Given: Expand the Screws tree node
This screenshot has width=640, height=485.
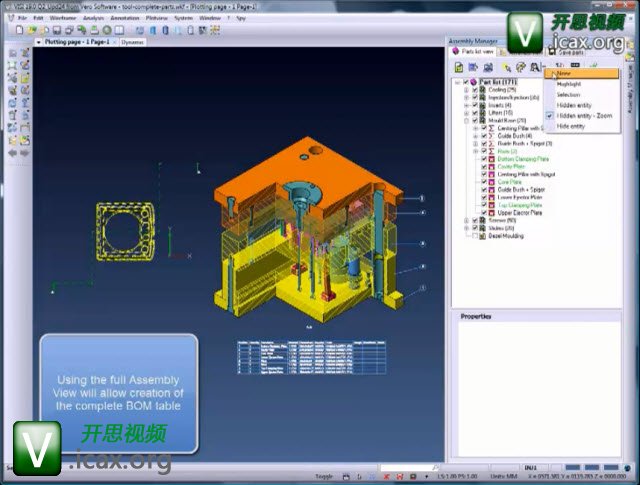Looking at the screenshot, I should [467, 220].
